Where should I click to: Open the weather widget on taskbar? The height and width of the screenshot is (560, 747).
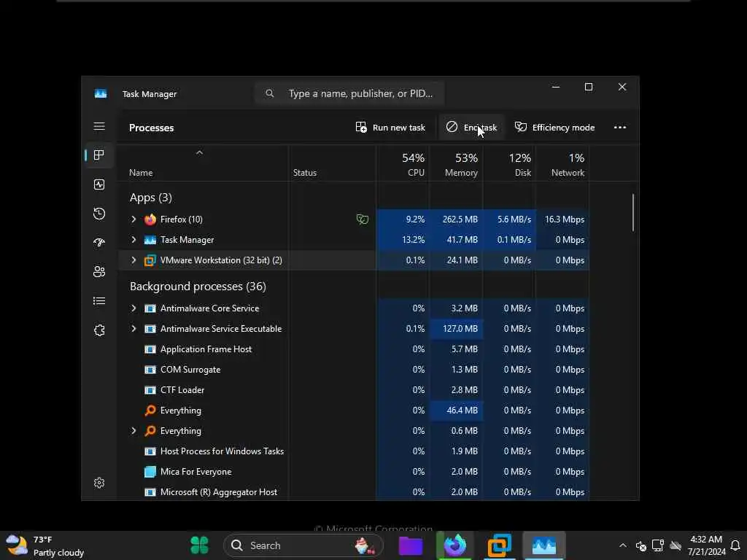(45, 545)
